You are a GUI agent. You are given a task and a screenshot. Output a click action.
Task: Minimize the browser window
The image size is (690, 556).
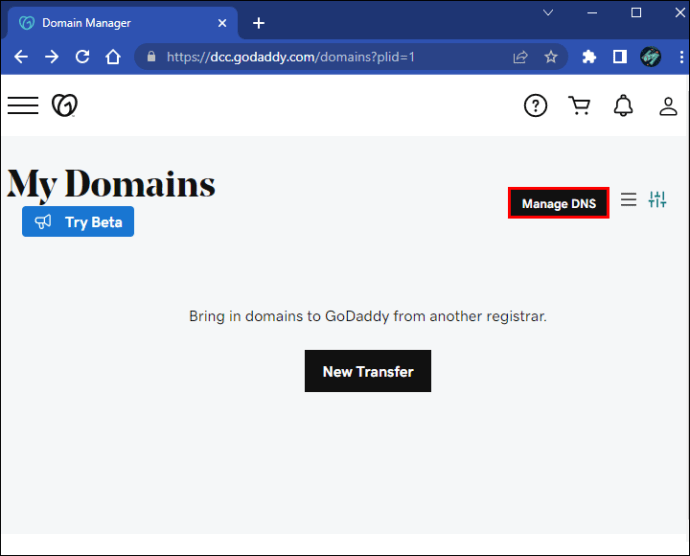tap(592, 13)
